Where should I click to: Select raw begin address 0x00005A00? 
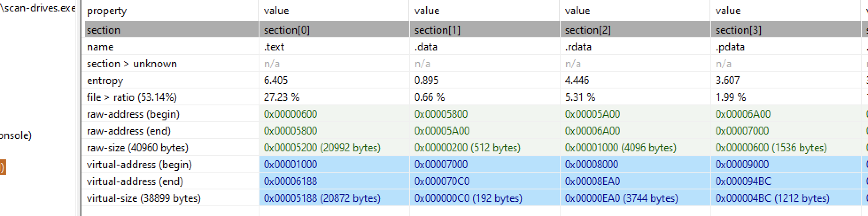coord(592,114)
